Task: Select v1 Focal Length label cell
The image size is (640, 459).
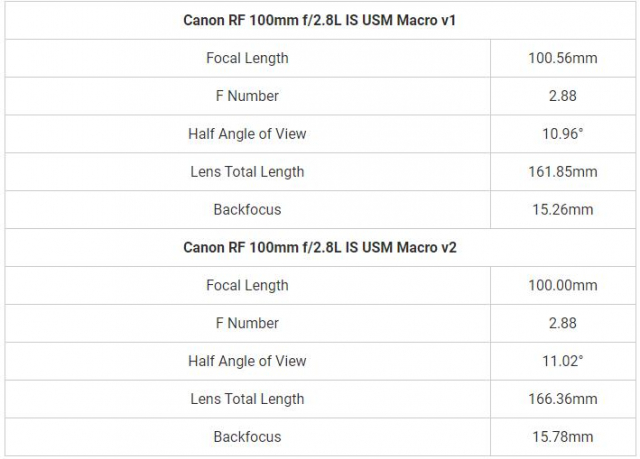Action: pyautogui.click(x=247, y=58)
